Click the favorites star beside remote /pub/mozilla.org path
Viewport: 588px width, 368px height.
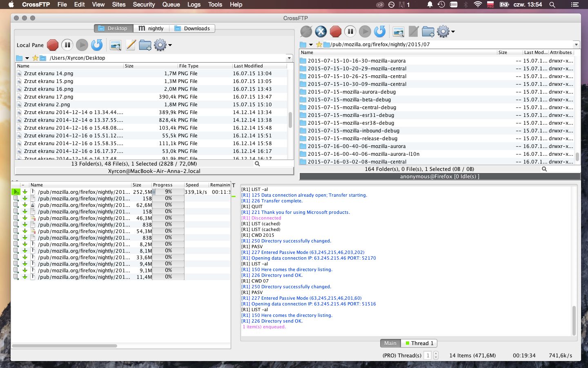pos(319,45)
